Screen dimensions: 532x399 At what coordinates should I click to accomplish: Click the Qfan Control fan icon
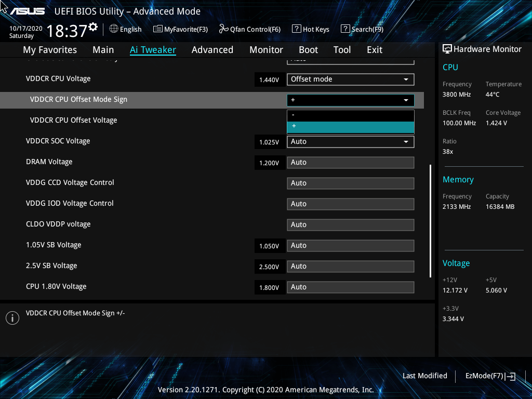223,29
